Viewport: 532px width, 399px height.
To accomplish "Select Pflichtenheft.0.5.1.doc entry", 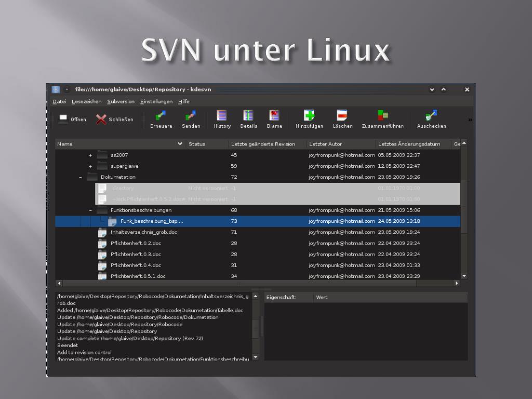I will [138, 276].
